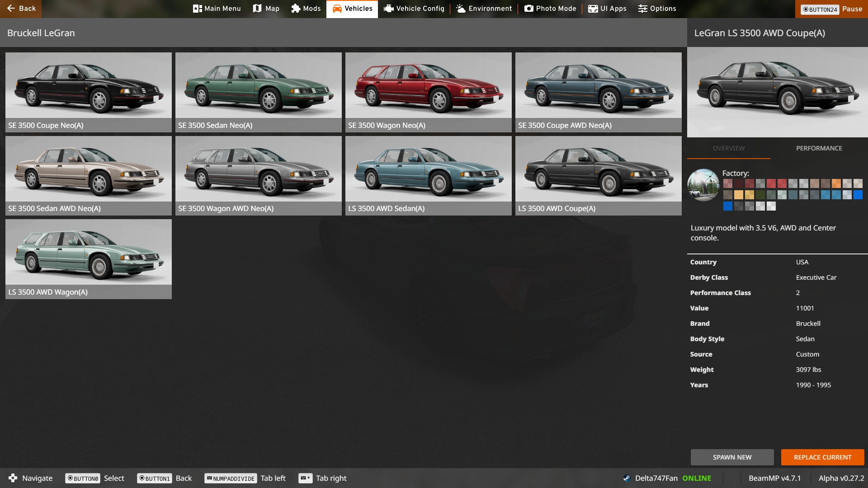868x488 pixels.
Task: Select the LS 3500 AWD Sedan(A) car
Action: 429,176
